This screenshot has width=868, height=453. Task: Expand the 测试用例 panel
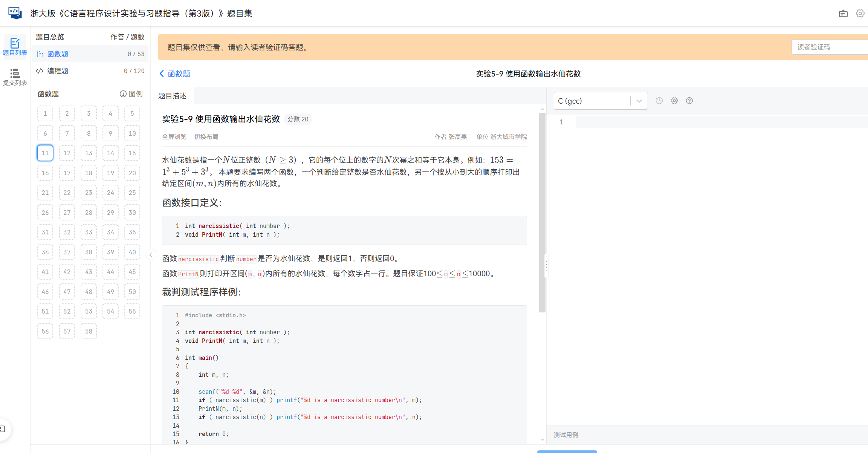566,435
